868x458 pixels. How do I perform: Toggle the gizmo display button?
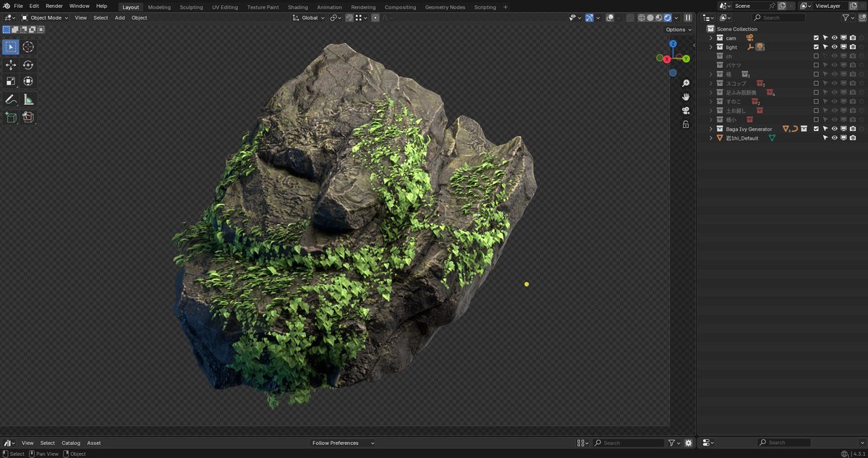[590, 17]
